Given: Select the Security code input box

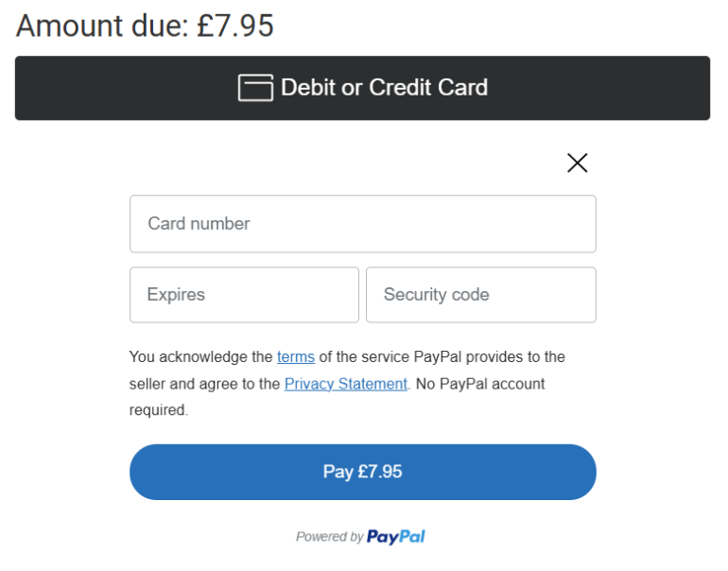Looking at the screenshot, I should [x=481, y=294].
